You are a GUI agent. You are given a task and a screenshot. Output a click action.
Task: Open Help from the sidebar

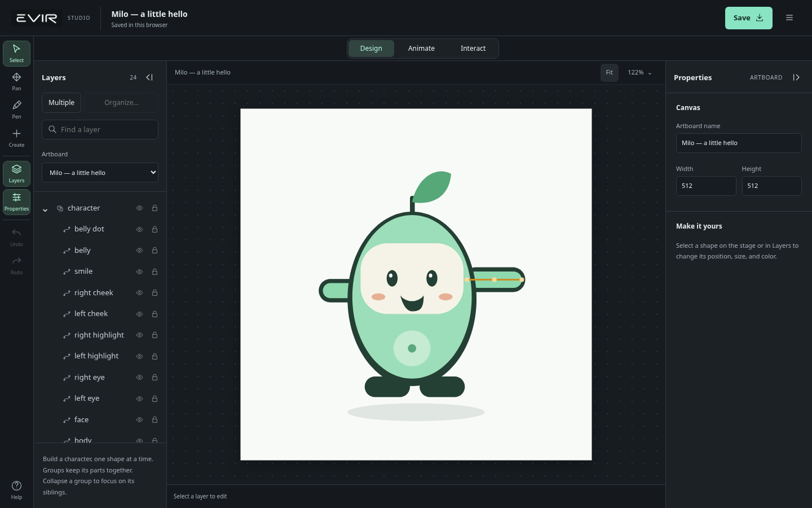(x=16, y=490)
